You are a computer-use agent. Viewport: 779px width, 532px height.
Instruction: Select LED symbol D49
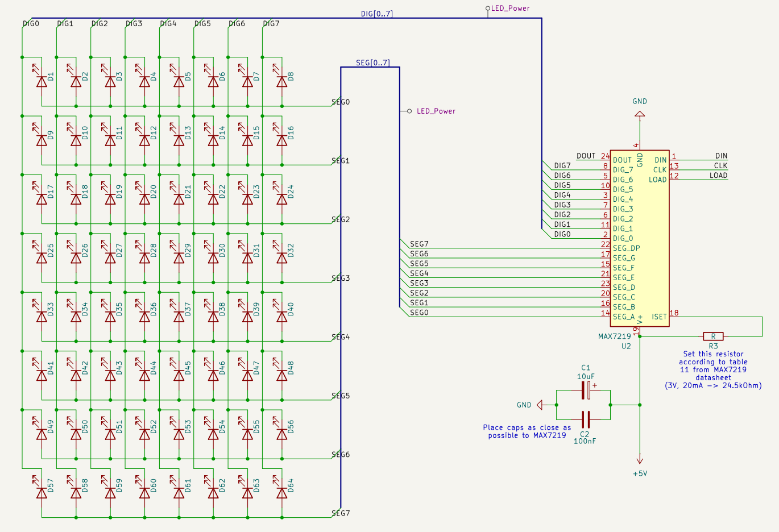pyautogui.click(x=42, y=433)
